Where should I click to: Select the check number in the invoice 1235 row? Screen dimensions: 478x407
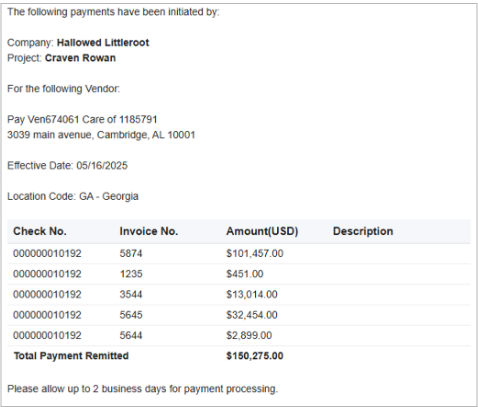[x=47, y=274]
